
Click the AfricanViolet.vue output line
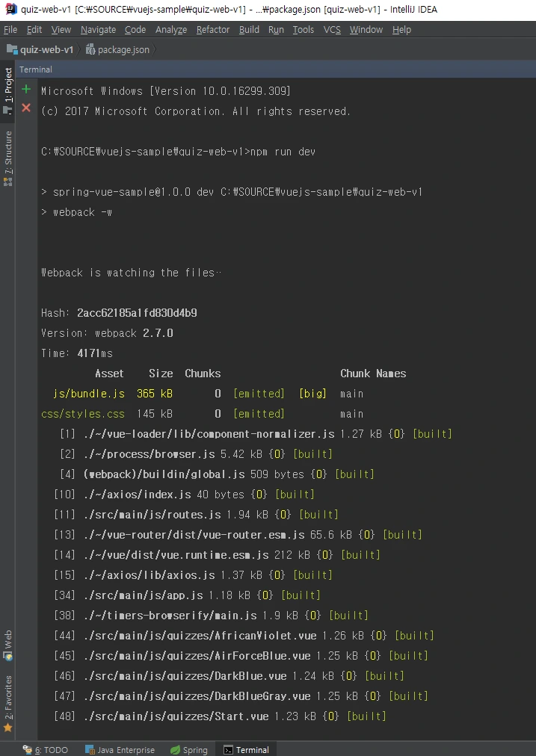(244, 636)
